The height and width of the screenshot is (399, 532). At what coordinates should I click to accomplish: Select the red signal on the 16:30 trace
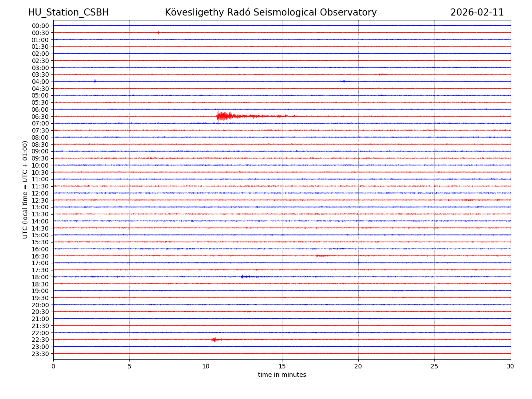320,256
